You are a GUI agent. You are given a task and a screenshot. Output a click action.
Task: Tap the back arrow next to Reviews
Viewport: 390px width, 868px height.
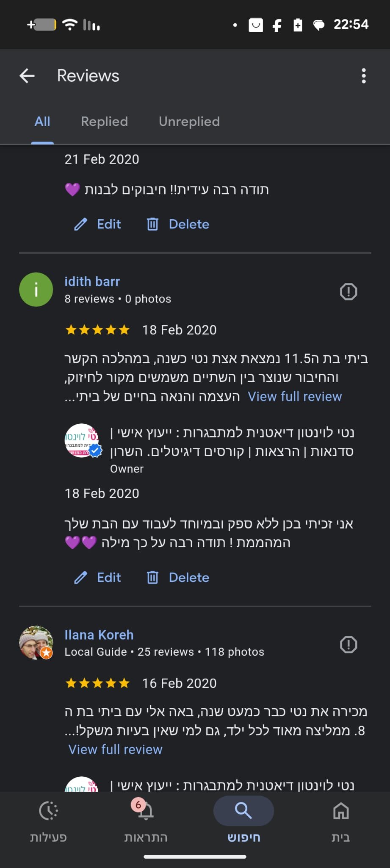click(27, 76)
